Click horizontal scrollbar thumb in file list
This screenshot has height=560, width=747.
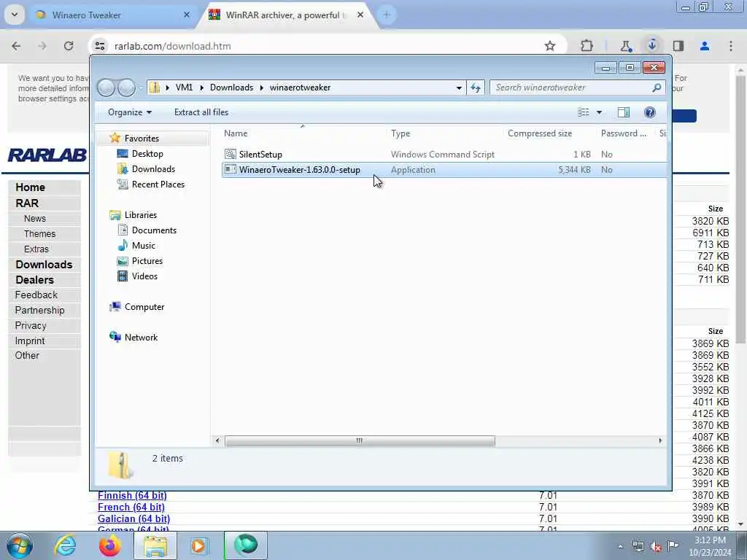click(x=360, y=441)
